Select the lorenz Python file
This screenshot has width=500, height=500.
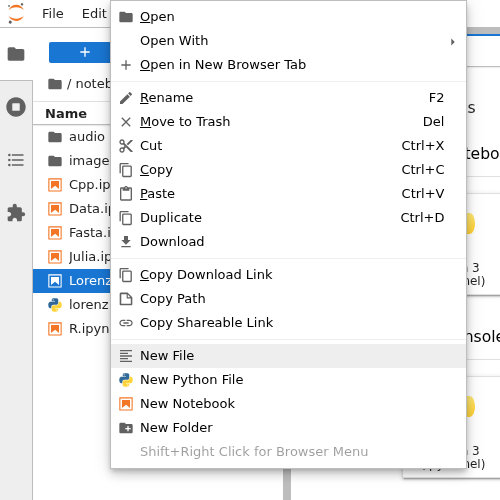coord(72,305)
